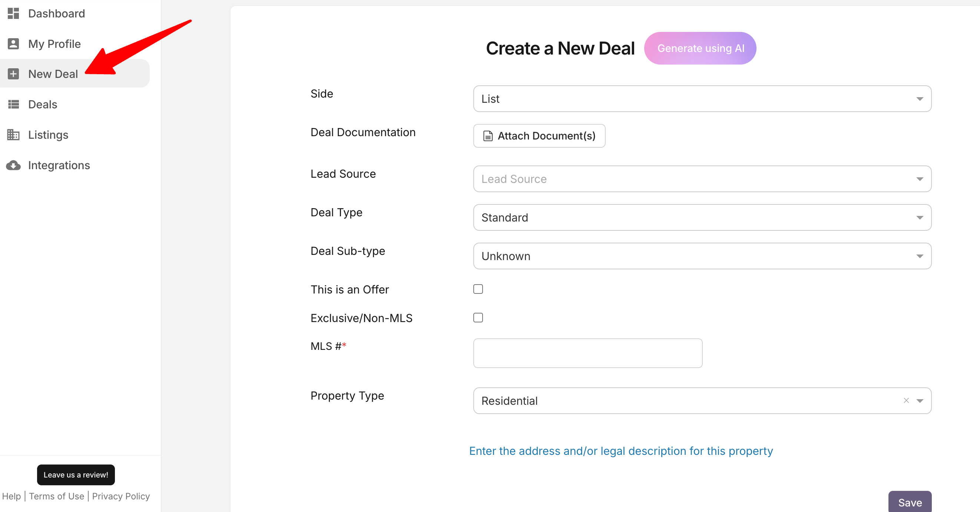Click the My Profile person icon
Image resolution: width=980 pixels, height=512 pixels.
(x=13, y=44)
